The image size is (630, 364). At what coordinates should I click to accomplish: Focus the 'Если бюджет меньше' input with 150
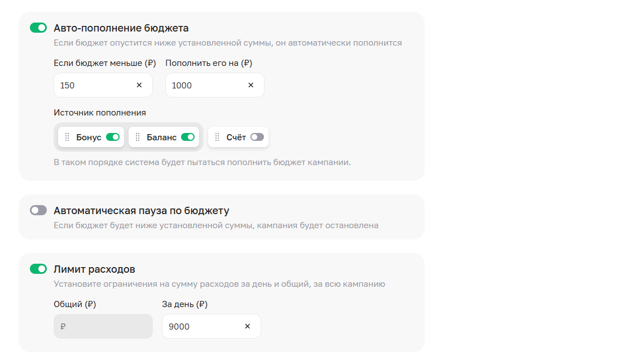[93, 85]
